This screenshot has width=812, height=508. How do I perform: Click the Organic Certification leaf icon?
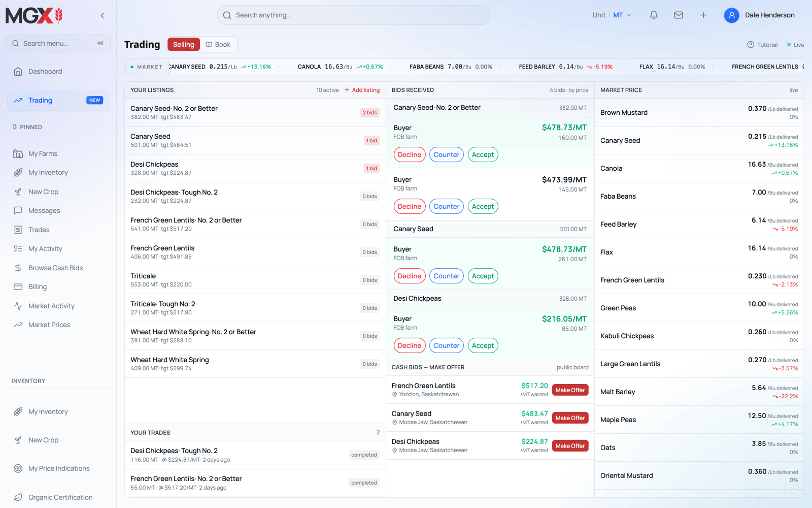(x=18, y=498)
